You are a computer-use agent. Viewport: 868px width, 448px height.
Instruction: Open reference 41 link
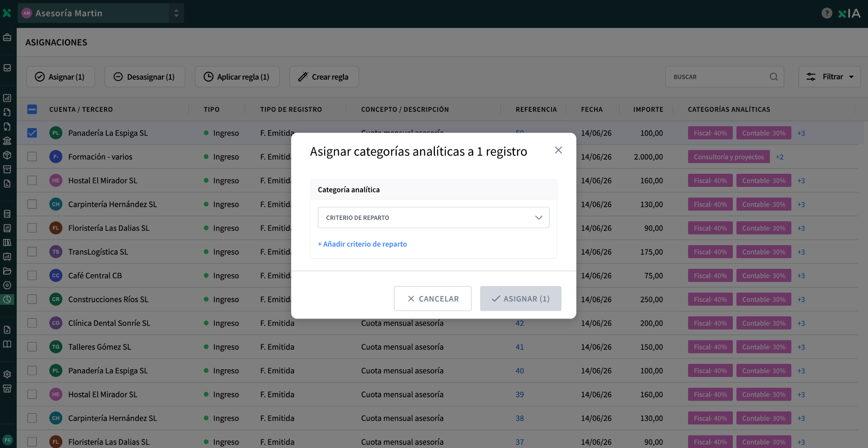coord(519,347)
